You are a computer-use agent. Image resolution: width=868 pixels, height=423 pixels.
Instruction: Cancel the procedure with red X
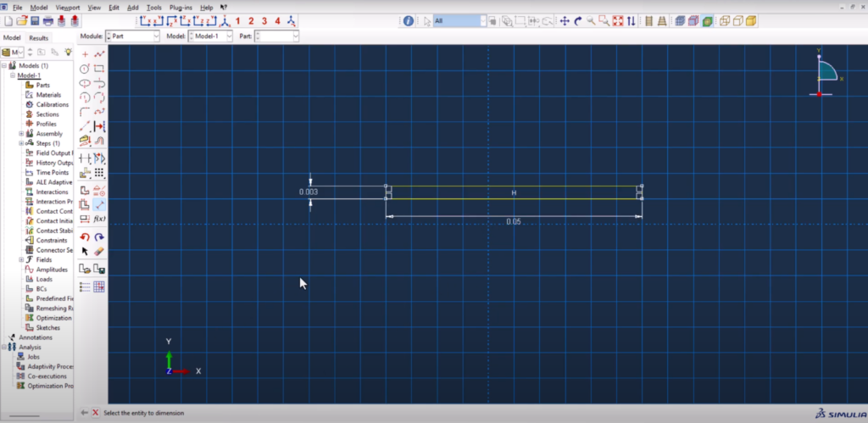pos(95,413)
